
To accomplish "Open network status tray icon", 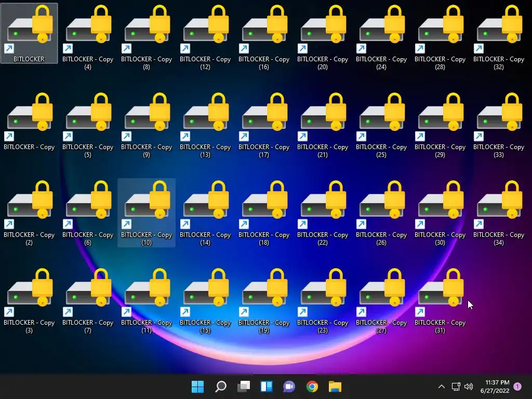I will click(456, 387).
